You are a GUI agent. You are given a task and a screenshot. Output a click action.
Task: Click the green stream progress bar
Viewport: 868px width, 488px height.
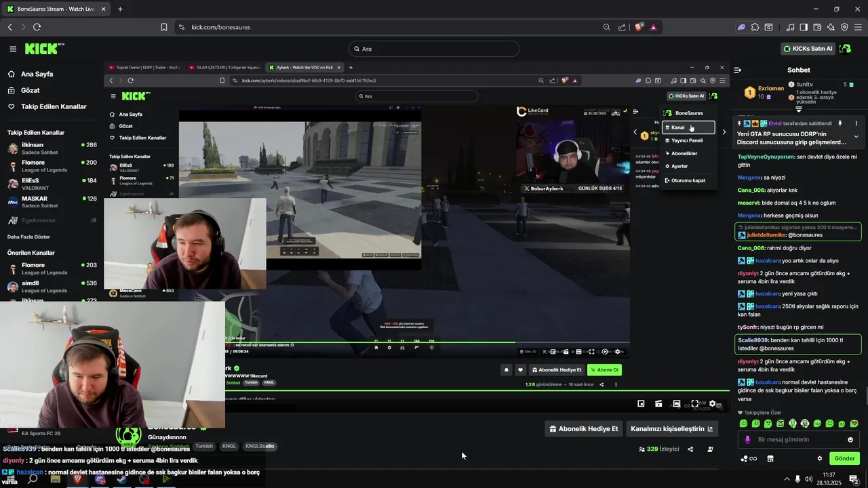(477, 390)
